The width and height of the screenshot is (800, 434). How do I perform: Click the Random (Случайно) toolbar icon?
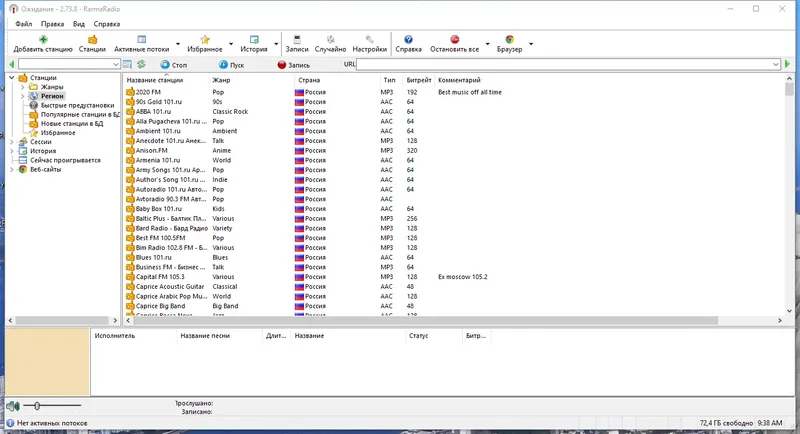pos(331,40)
